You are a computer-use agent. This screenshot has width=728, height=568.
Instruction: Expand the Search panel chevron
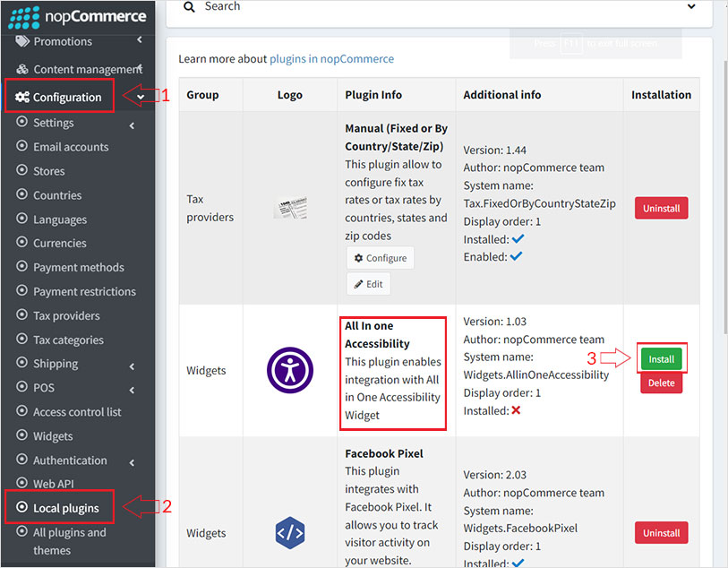[x=691, y=6]
